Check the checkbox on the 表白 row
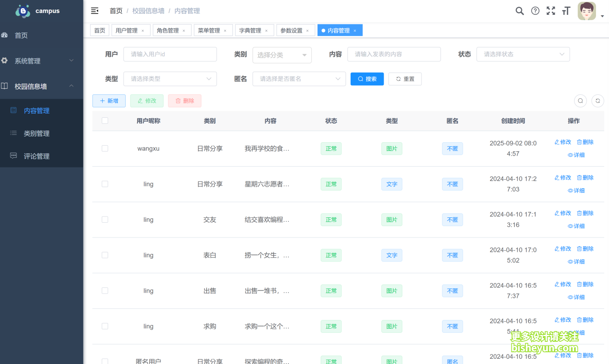 pos(105,255)
